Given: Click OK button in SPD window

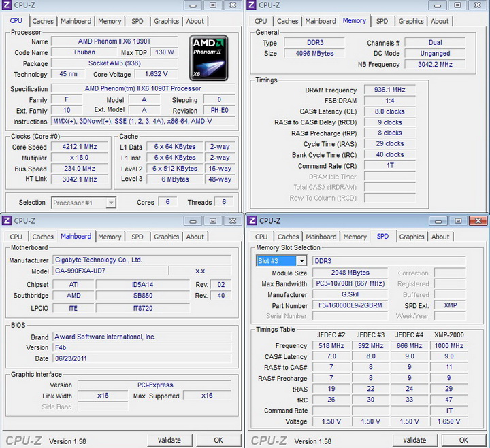Looking at the screenshot, I should tap(463, 441).
